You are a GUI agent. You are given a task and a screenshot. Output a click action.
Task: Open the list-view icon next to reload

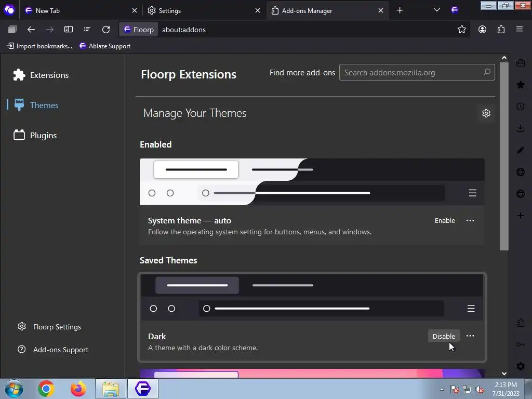(87, 30)
